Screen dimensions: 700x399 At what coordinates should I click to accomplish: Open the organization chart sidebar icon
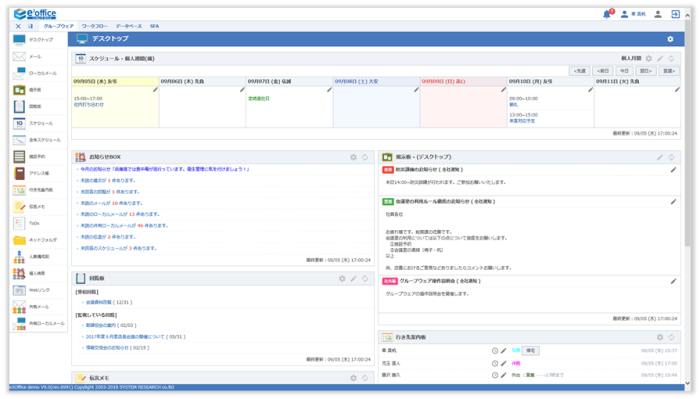click(19, 257)
